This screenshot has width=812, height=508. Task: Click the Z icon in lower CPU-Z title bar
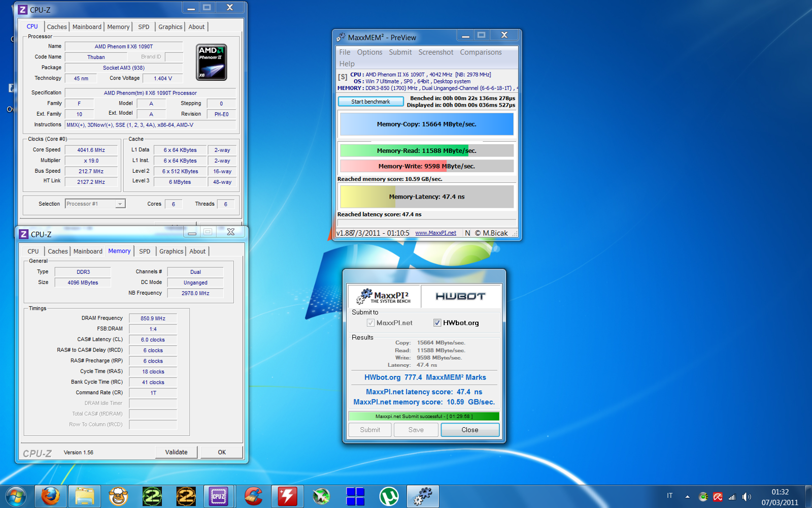click(x=24, y=234)
